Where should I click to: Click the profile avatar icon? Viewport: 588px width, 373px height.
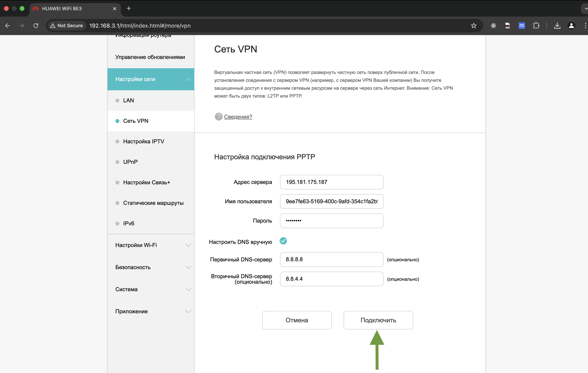point(571,26)
